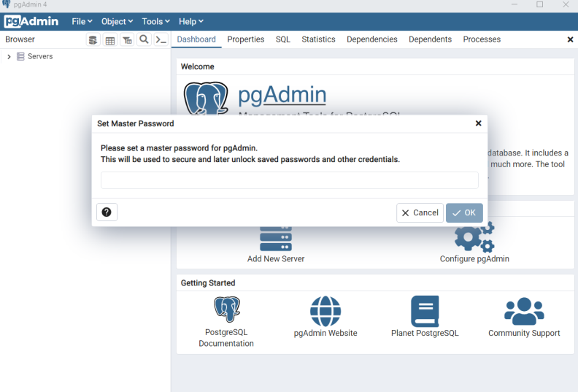The height and width of the screenshot is (392, 578).
Task: Close the Set Master Password dialog
Action: click(x=478, y=123)
